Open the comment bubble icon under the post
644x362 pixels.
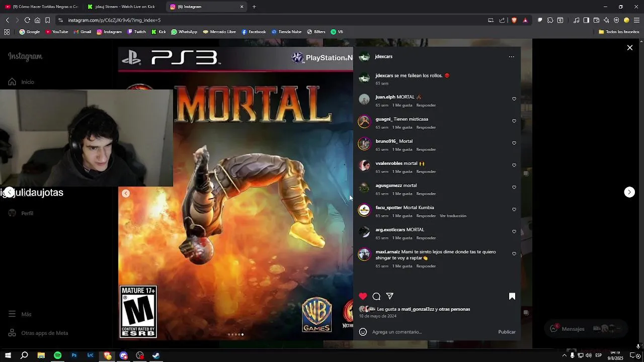(x=376, y=296)
